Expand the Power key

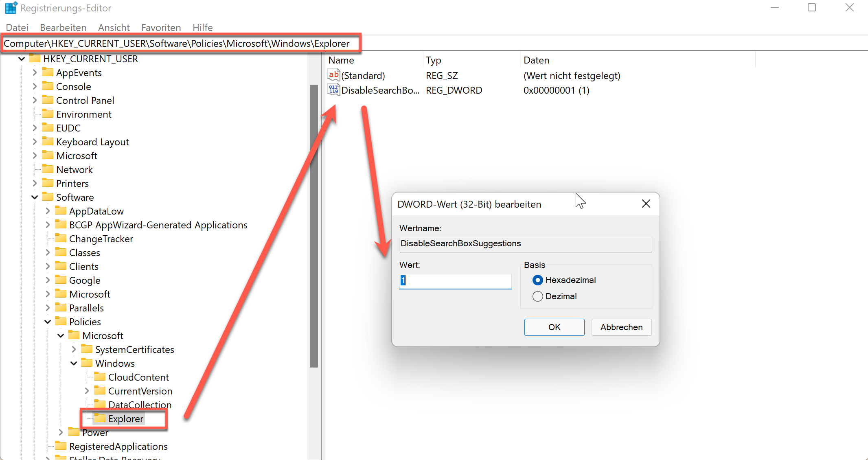[61, 433]
